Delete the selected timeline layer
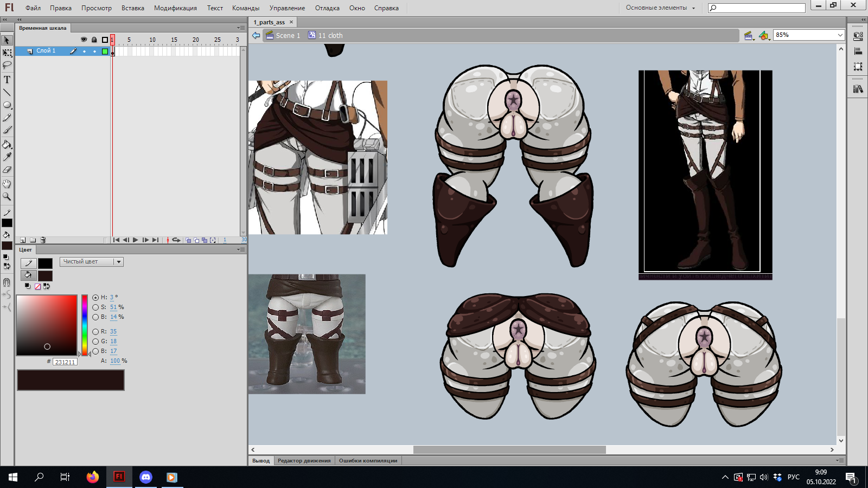This screenshot has height=488, width=868. point(43,240)
